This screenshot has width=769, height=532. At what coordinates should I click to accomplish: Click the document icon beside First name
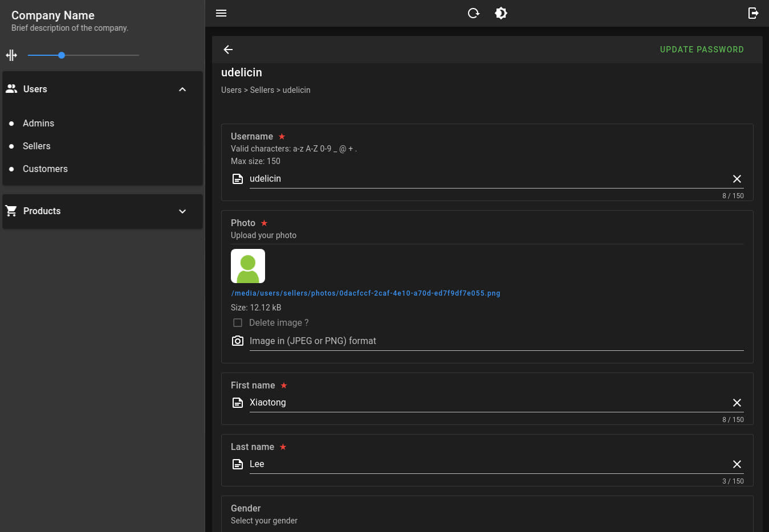(238, 403)
